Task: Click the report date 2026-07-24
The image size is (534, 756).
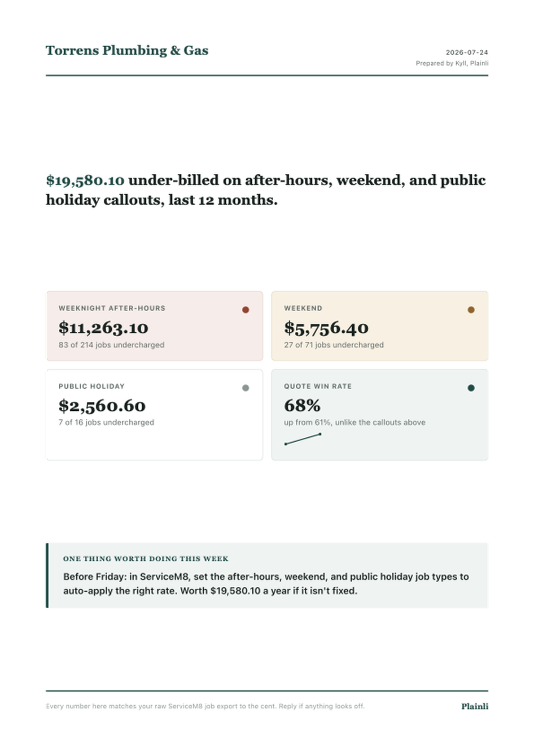Action: [x=467, y=53]
